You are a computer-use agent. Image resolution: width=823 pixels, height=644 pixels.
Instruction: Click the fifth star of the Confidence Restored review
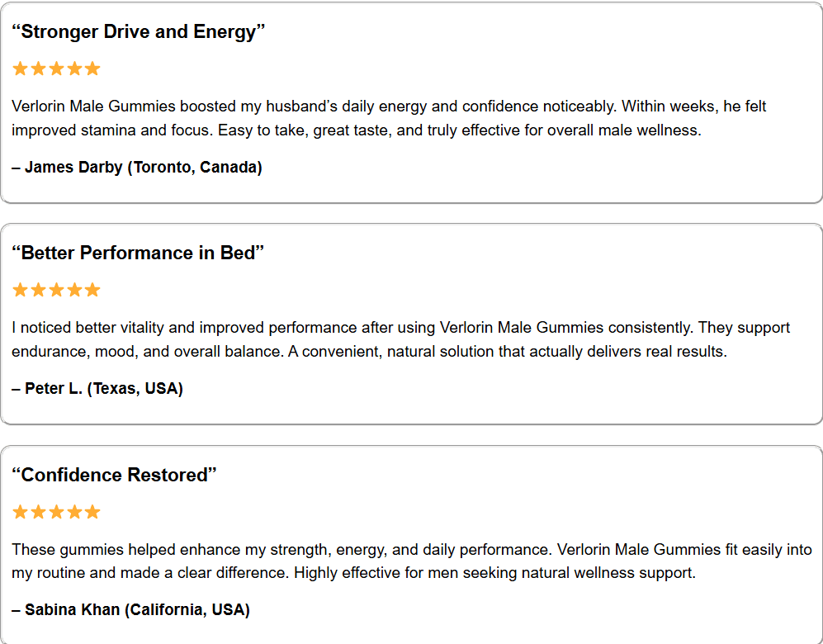tap(92, 512)
